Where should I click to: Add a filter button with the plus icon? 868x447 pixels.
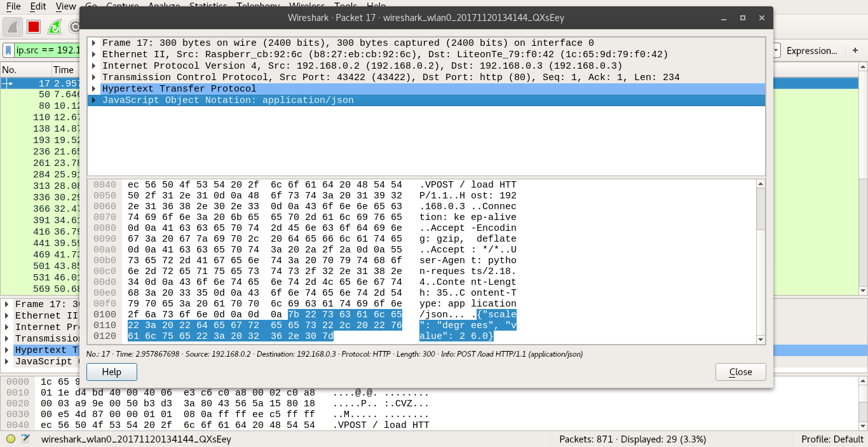coord(855,50)
